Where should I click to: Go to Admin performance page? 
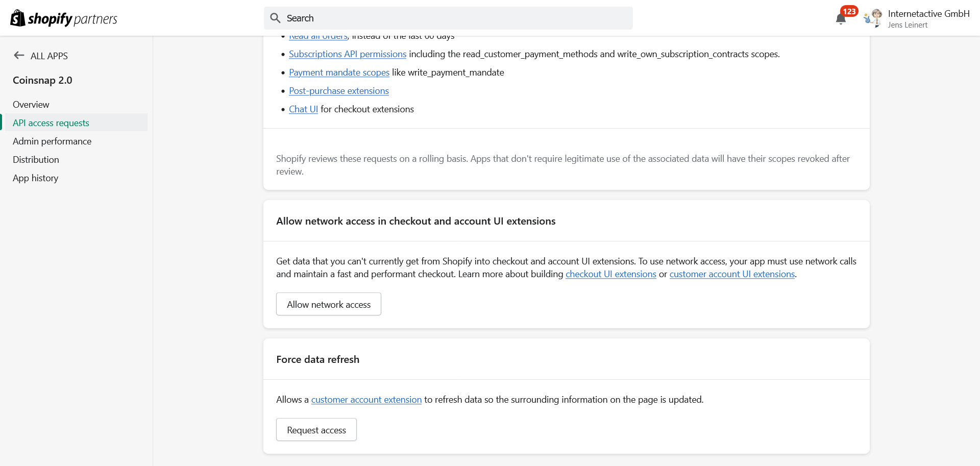52,141
